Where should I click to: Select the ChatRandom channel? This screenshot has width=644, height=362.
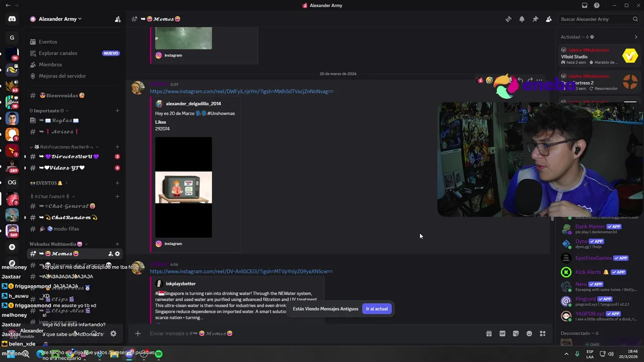click(x=74, y=218)
